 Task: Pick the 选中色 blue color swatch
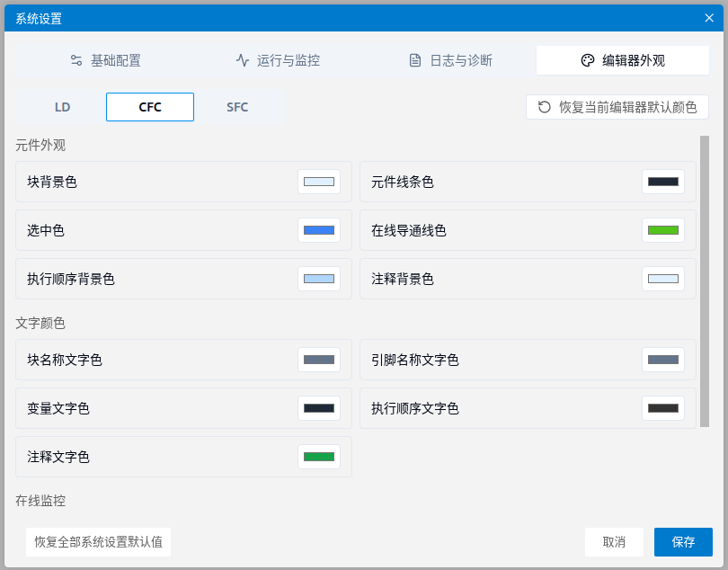319,230
